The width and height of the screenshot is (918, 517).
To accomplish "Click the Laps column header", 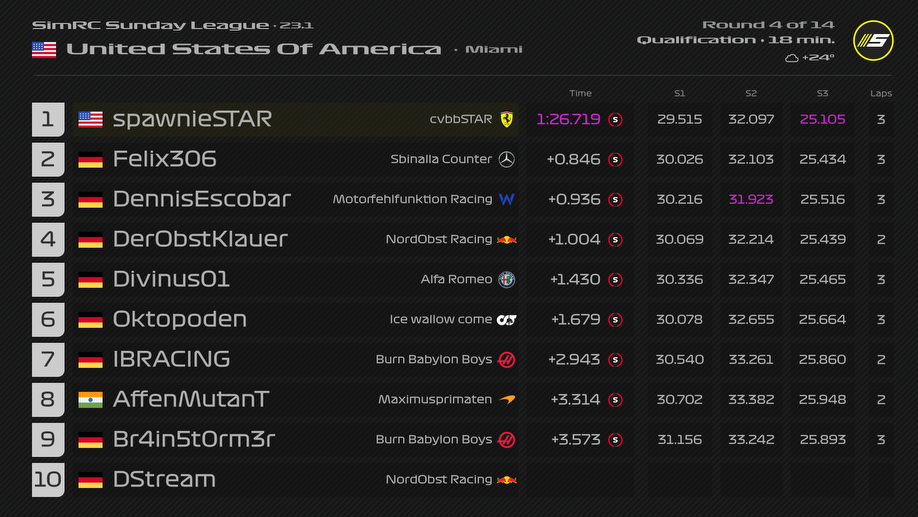I will [x=880, y=93].
